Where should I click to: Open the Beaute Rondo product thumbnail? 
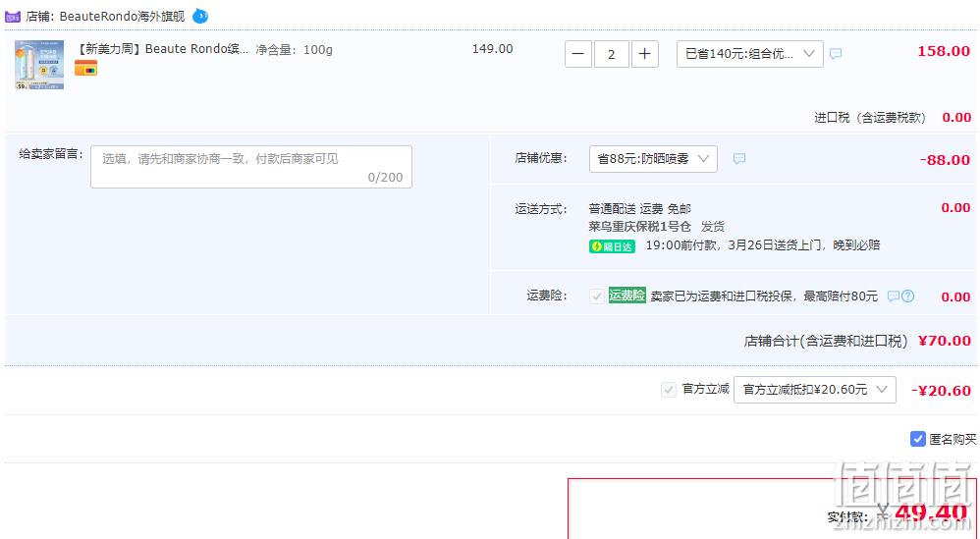point(39,65)
